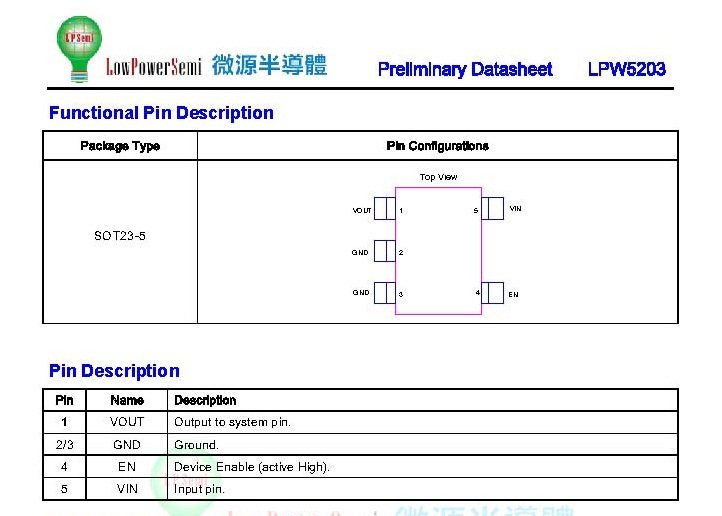Image resolution: width=722 pixels, height=516 pixels.
Task: Click the Preliminary Datasheet header text
Action: tap(465, 69)
